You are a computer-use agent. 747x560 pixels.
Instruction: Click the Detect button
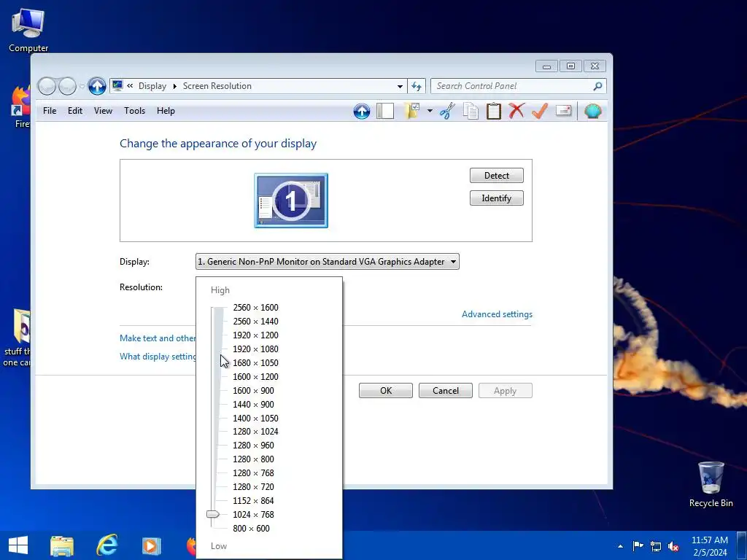point(496,175)
